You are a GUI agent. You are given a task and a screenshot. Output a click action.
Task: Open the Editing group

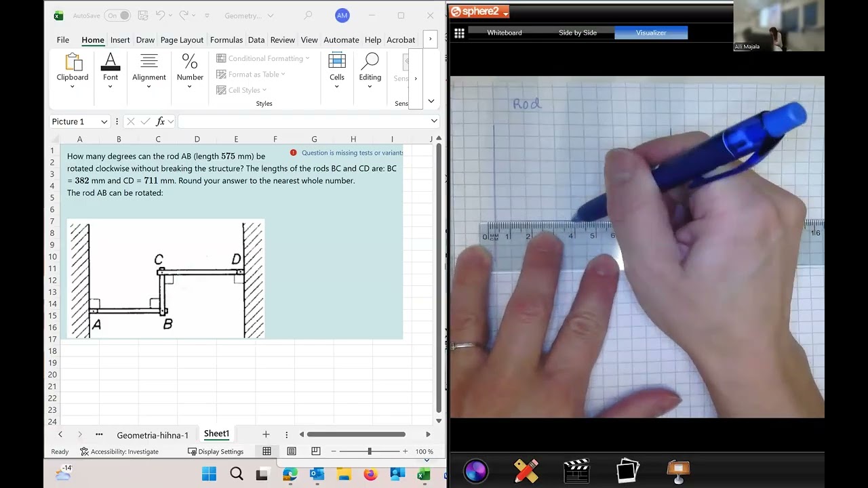click(x=370, y=70)
